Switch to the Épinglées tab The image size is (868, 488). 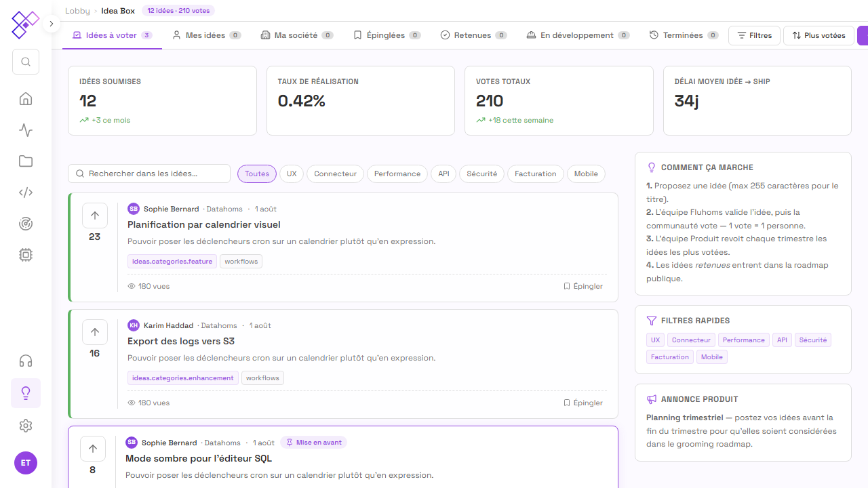pyautogui.click(x=387, y=35)
